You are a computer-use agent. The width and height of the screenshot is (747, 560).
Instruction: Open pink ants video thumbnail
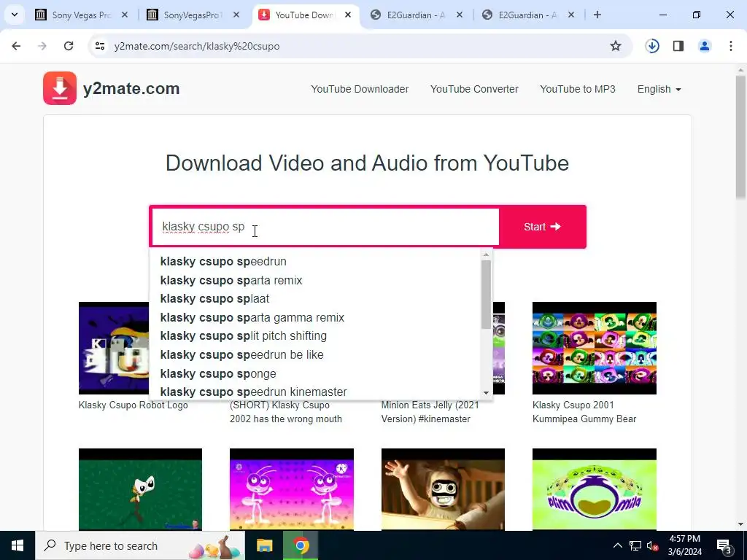point(292,489)
